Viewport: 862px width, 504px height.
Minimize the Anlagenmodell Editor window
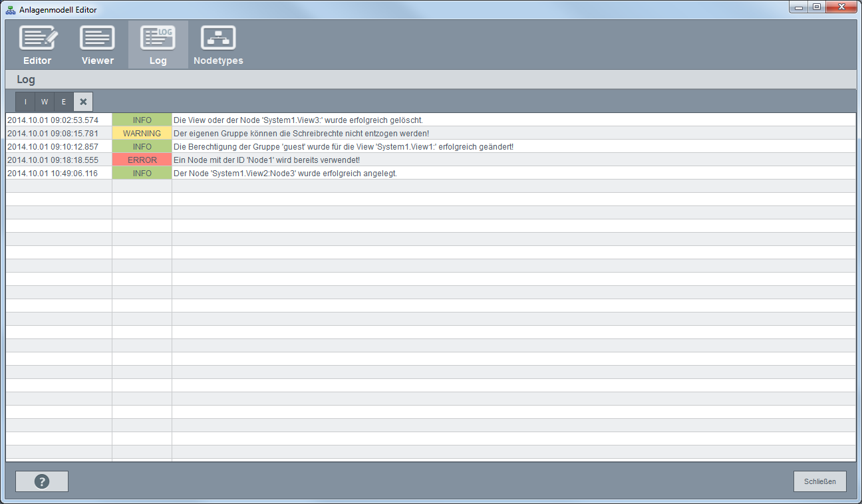[797, 7]
